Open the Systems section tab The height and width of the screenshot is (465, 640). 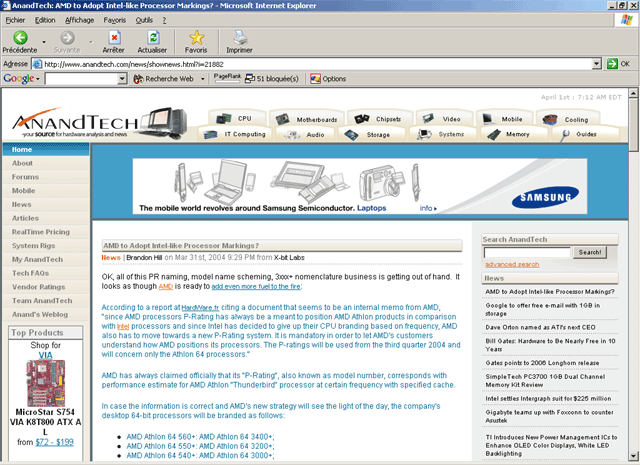442,134
